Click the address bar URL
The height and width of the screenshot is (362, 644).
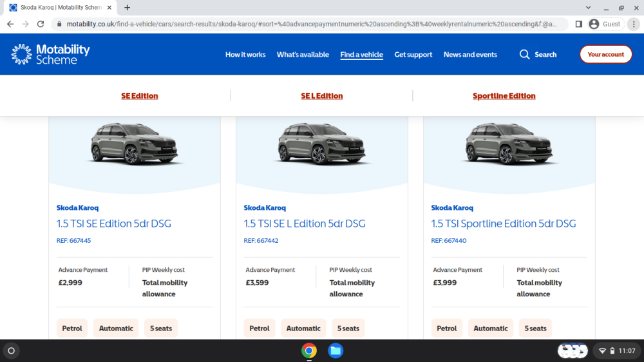tap(312, 24)
